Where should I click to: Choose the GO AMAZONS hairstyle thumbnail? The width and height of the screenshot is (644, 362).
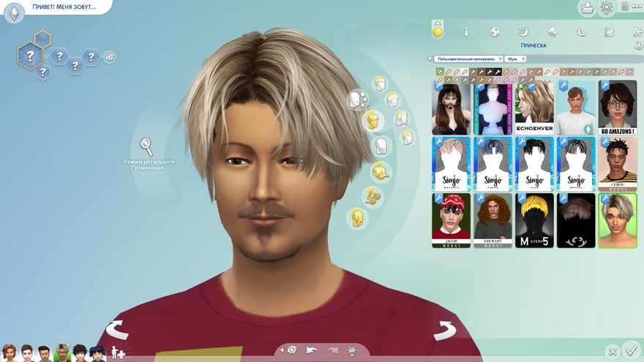[x=617, y=108]
